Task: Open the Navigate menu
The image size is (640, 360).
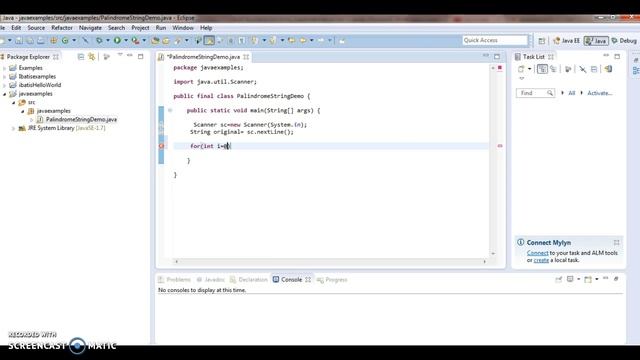Action: pos(90,28)
